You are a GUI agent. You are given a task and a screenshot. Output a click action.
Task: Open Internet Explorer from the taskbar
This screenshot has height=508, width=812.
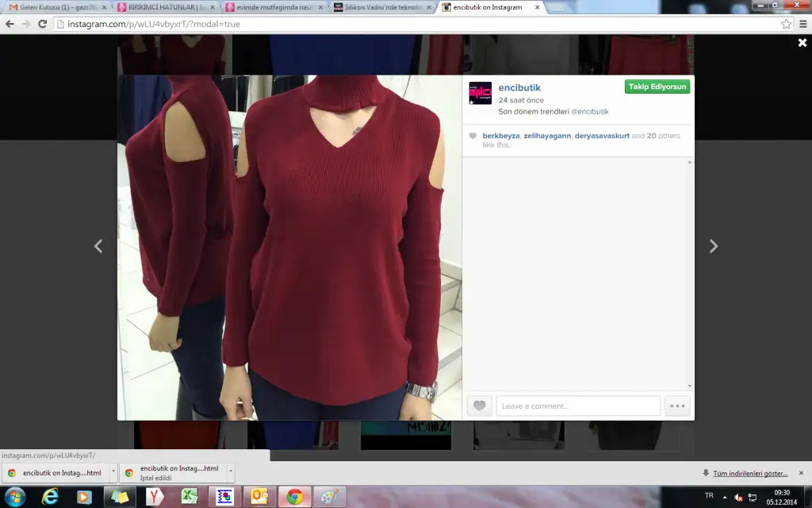tap(50, 497)
